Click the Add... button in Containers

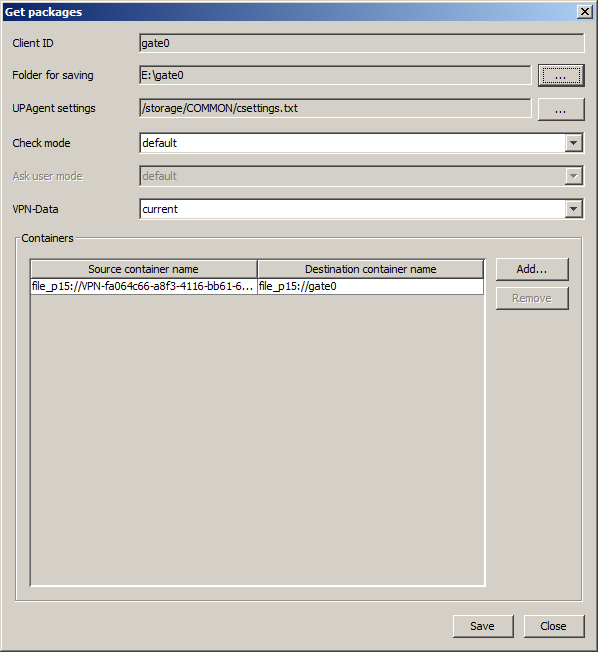532,269
